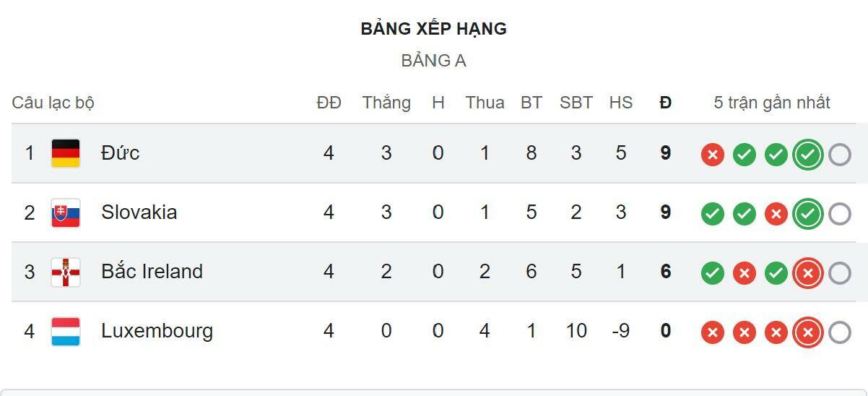
Task: Click the Slovakia flag icon
Action: (66, 212)
